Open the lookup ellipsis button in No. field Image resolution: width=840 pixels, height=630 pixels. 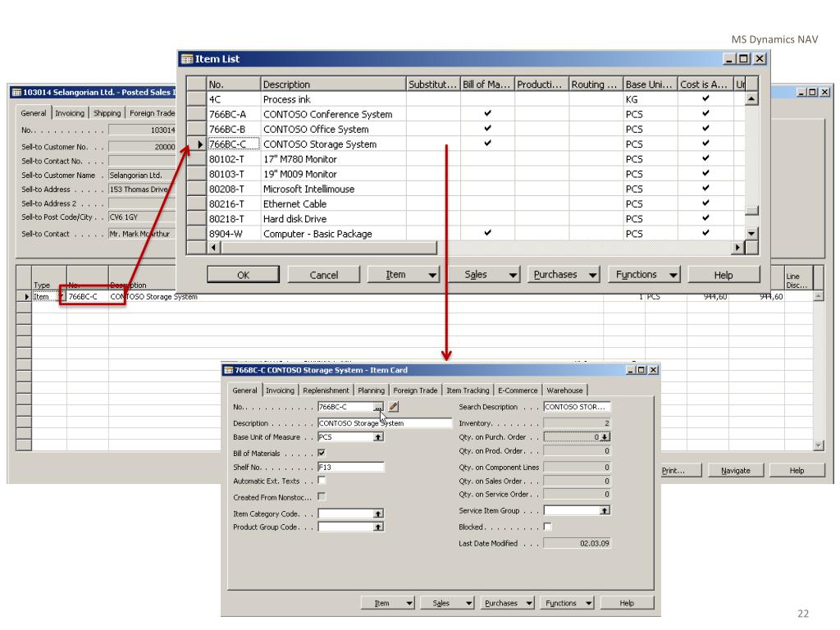(378, 407)
